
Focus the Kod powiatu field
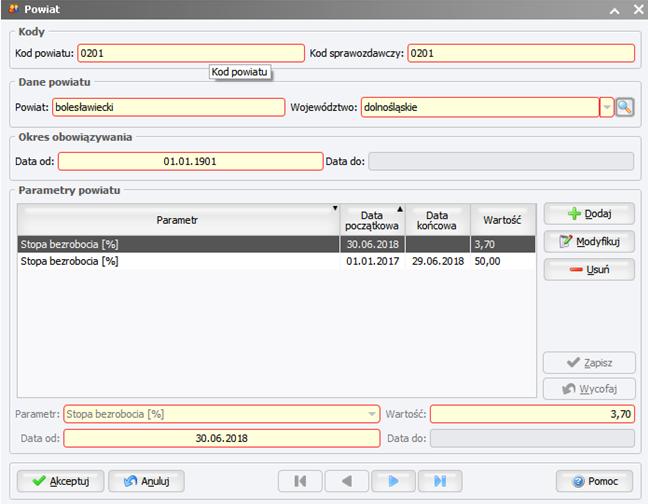(191, 53)
